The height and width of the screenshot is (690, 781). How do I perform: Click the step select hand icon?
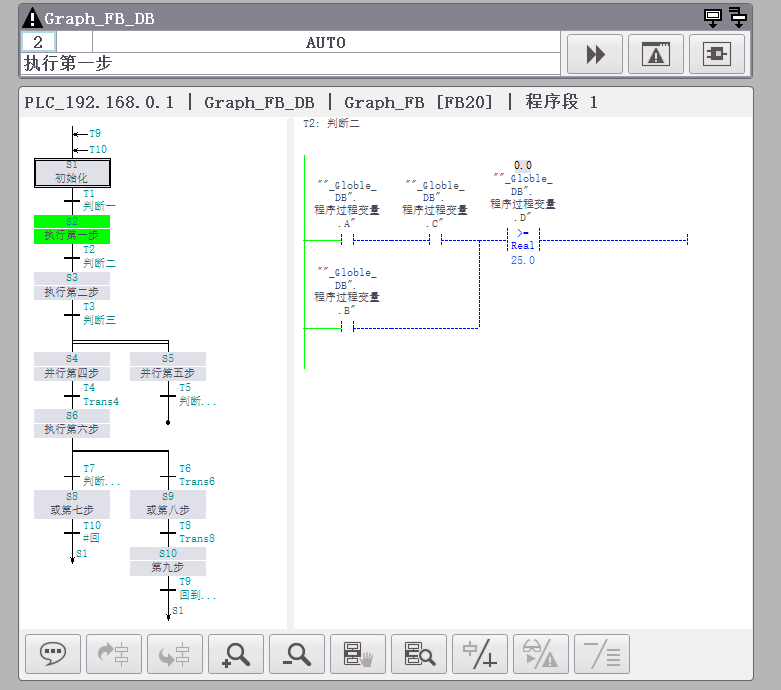pyautogui.click(x=358, y=654)
